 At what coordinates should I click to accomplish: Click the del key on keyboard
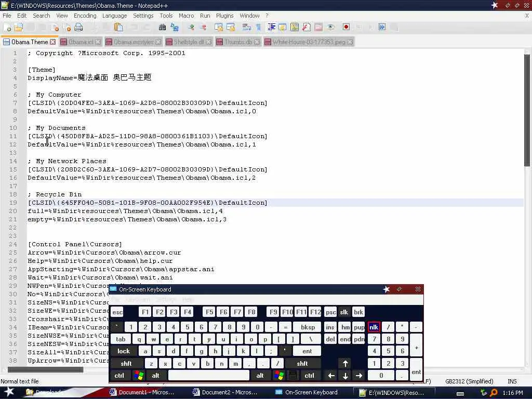point(330,339)
